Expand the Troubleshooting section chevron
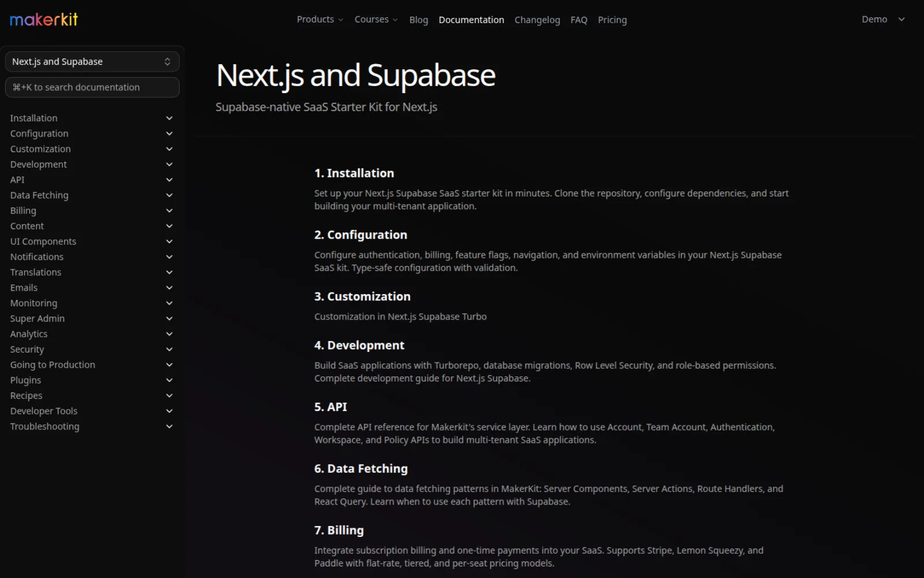Image resolution: width=924 pixels, height=578 pixels. coord(169,427)
